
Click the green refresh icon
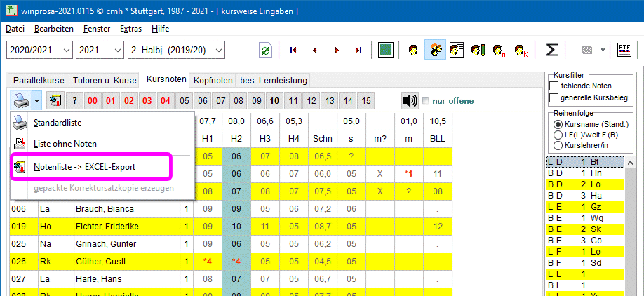pos(265,50)
